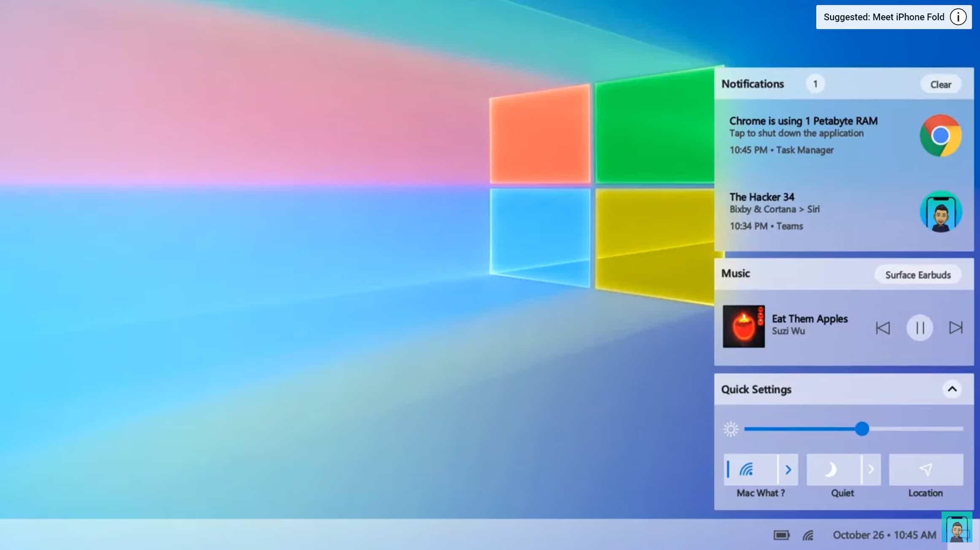Viewport: 980px width, 550px height.
Task: Adjust the brightness slider handle
Action: 862,429
